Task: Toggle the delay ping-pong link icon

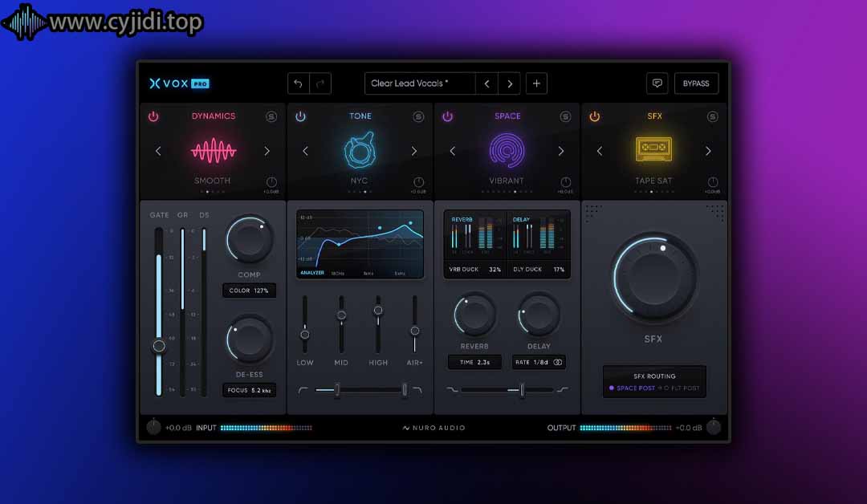Action: point(558,363)
